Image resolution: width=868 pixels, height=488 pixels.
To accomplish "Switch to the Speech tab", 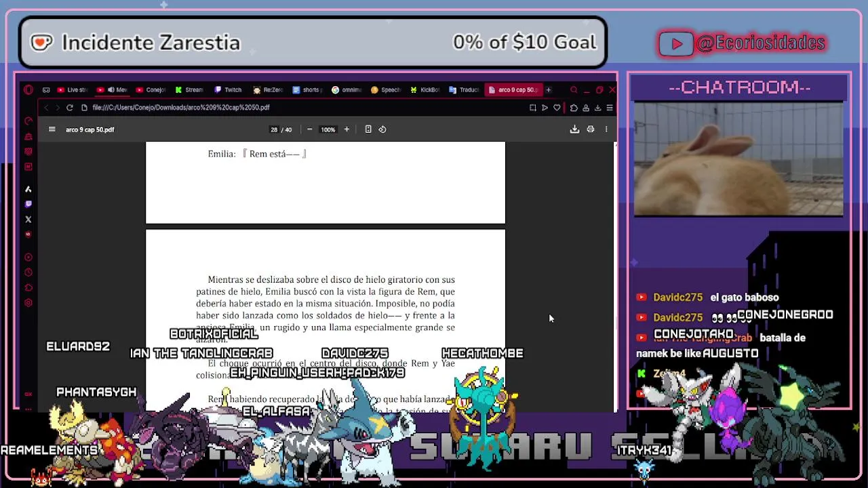I will click(x=385, y=89).
